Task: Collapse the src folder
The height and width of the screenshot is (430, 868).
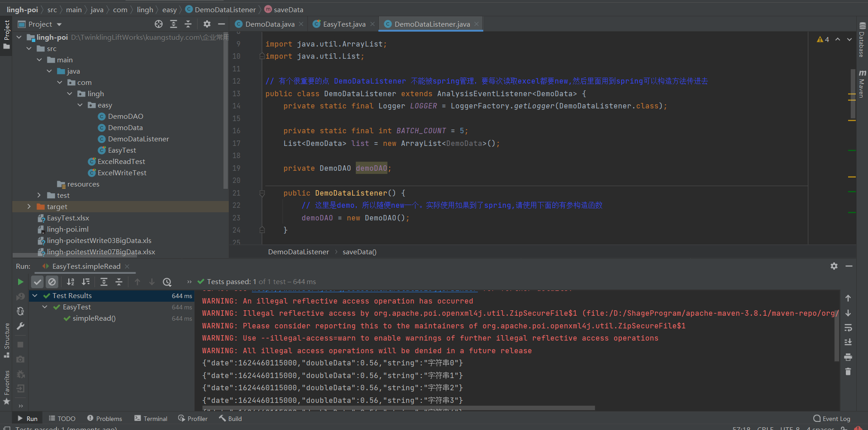Action: click(x=29, y=48)
